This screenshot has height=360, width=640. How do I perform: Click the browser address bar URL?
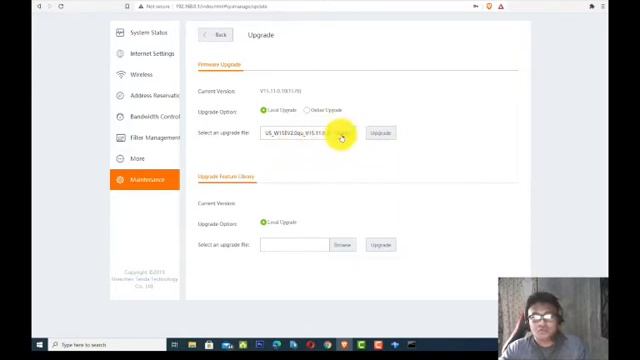click(222, 7)
